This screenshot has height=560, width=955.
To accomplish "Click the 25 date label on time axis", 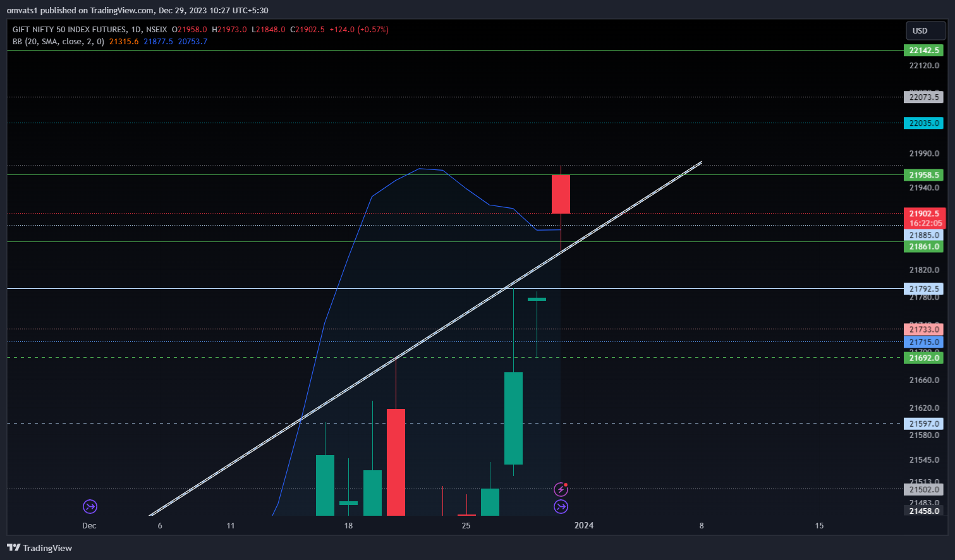I will 466,526.
